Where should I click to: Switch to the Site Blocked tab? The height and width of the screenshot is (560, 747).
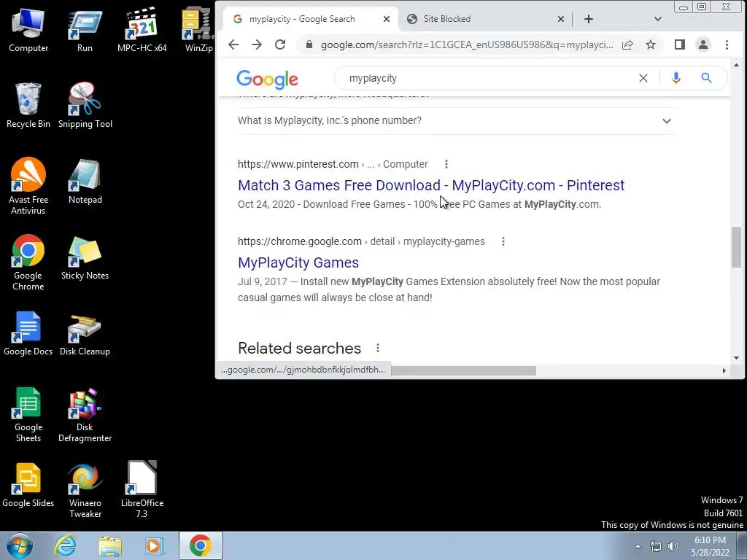tap(476, 19)
